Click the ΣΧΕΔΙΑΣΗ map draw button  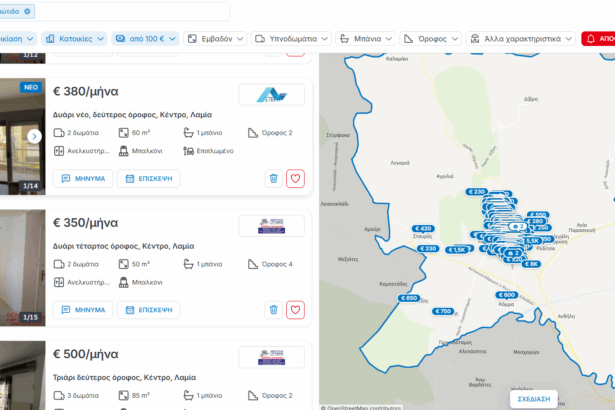[x=533, y=398]
